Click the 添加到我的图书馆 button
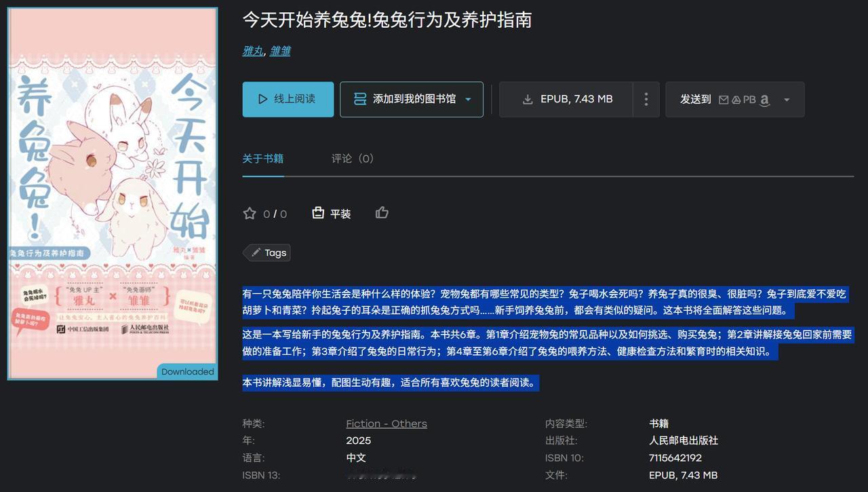 click(x=412, y=99)
